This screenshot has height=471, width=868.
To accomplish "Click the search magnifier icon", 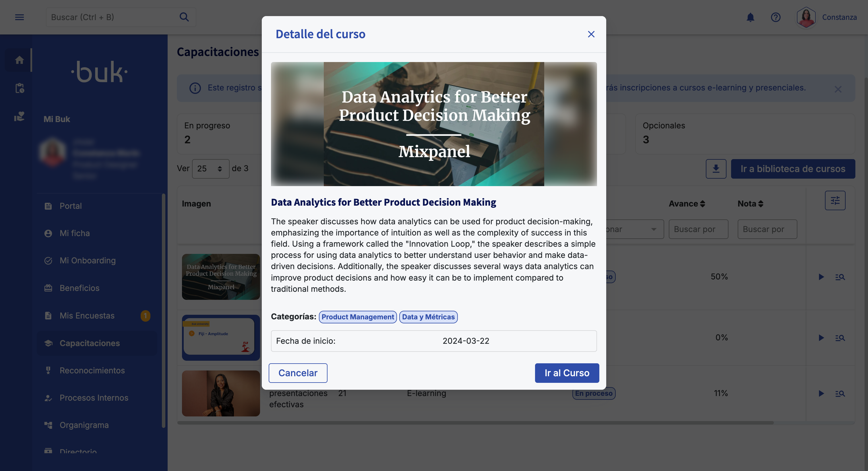I will pos(184,17).
